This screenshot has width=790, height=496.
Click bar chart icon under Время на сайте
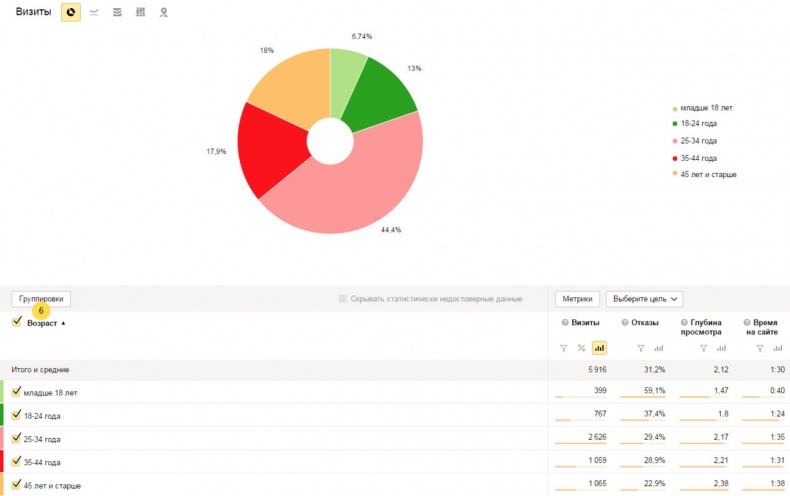pyautogui.click(x=777, y=348)
